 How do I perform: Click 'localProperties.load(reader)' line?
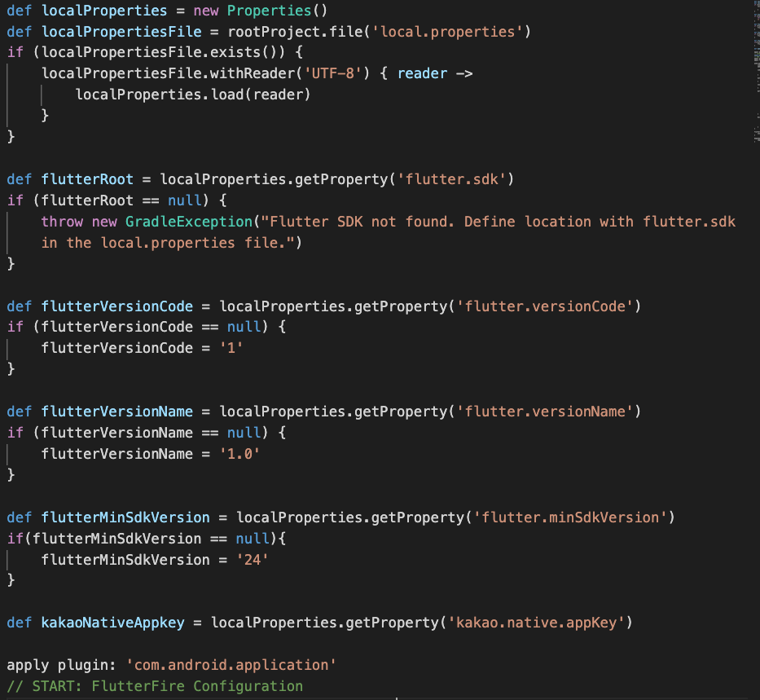[193, 94]
